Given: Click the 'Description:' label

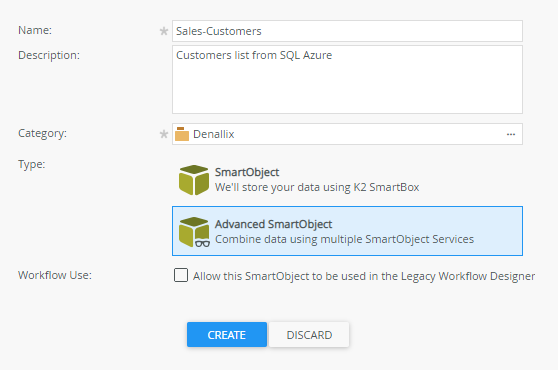Looking at the screenshot, I should [x=49, y=56].
